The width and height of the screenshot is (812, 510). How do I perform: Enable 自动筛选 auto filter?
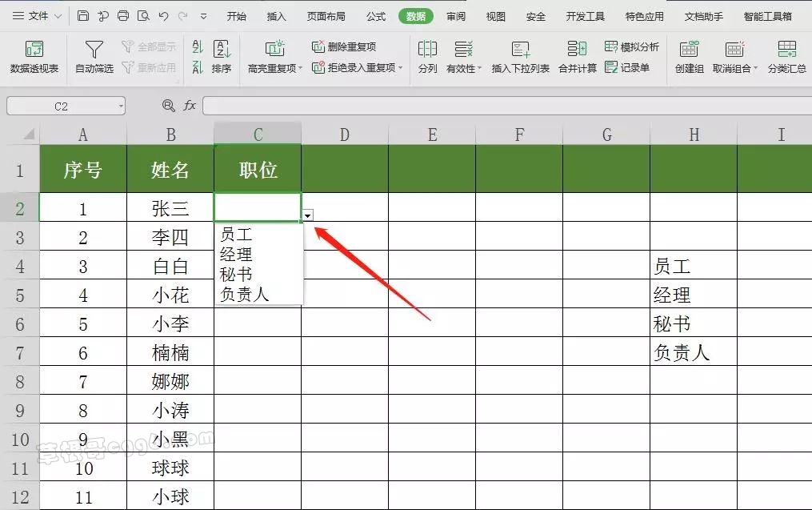coord(94,56)
